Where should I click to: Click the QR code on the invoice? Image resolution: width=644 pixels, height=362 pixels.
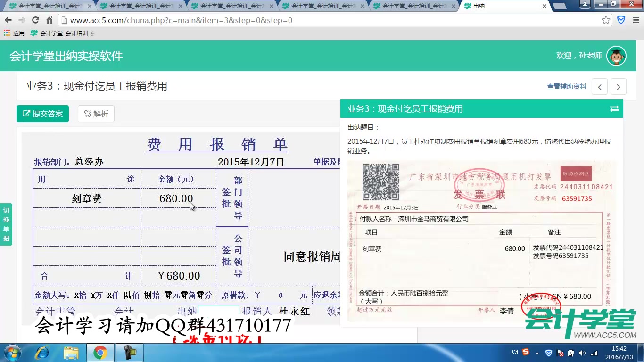(380, 182)
